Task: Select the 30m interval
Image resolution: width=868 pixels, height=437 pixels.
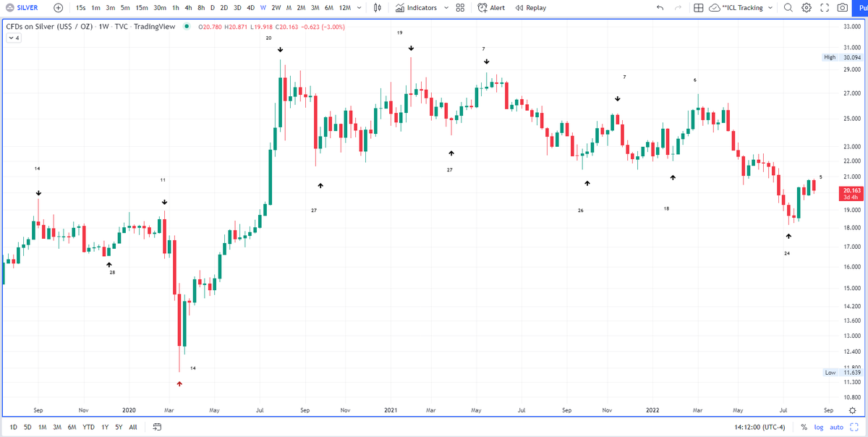Action: [161, 8]
